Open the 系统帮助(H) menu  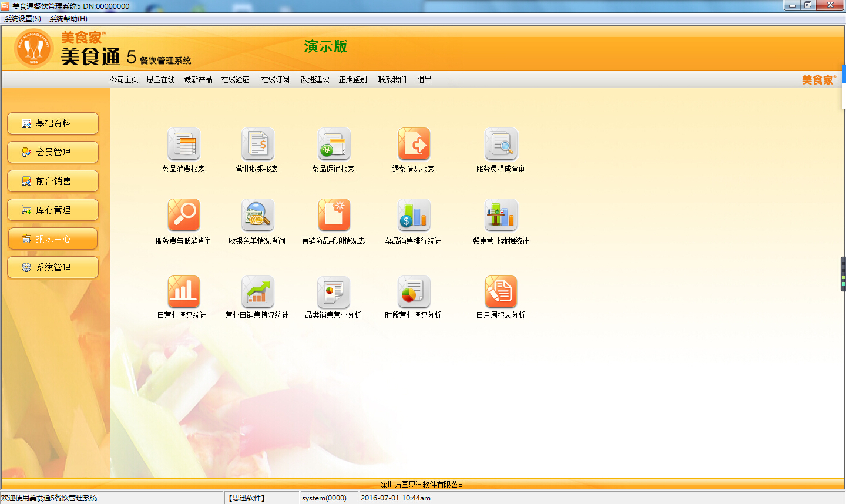[68, 19]
